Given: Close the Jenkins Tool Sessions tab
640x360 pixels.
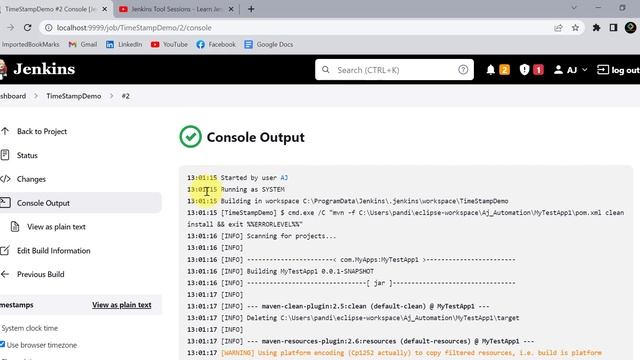Looking at the screenshot, I should (x=231, y=9).
